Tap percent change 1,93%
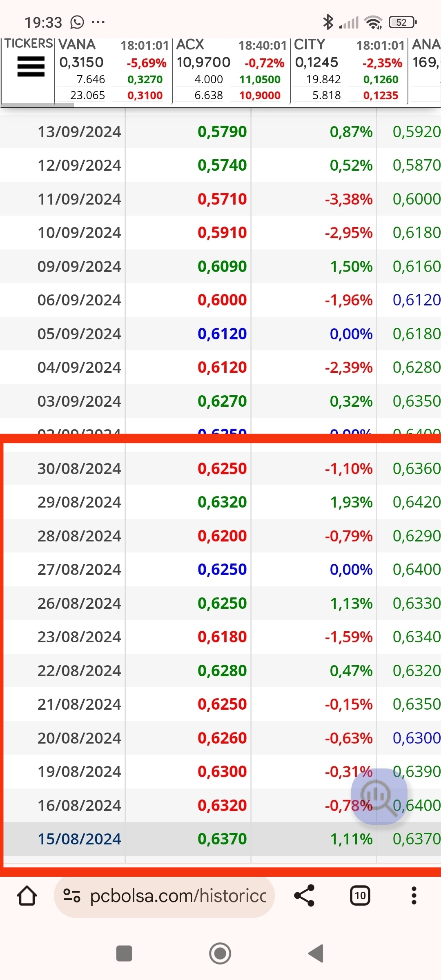The height and width of the screenshot is (980, 441). [x=351, y=502]
